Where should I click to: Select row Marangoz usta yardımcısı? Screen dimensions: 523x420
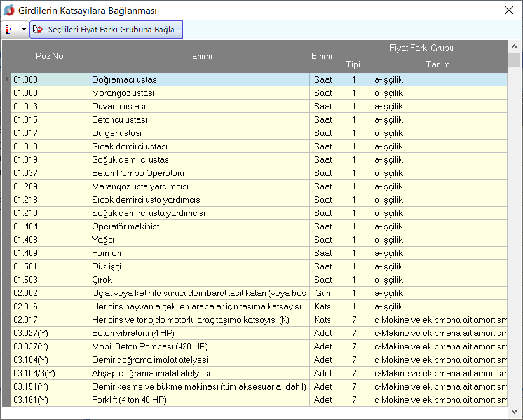click(259, 186)
